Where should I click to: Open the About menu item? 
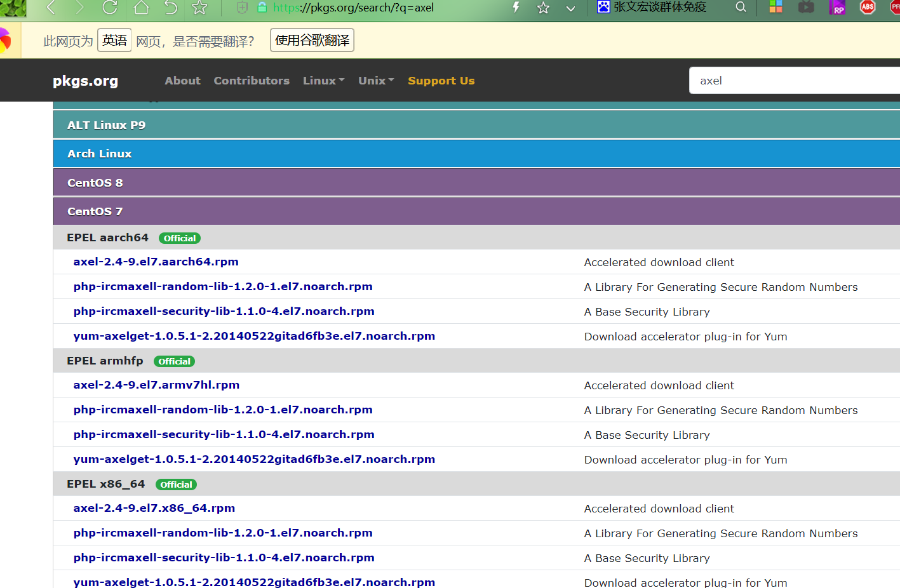(182, 81)
